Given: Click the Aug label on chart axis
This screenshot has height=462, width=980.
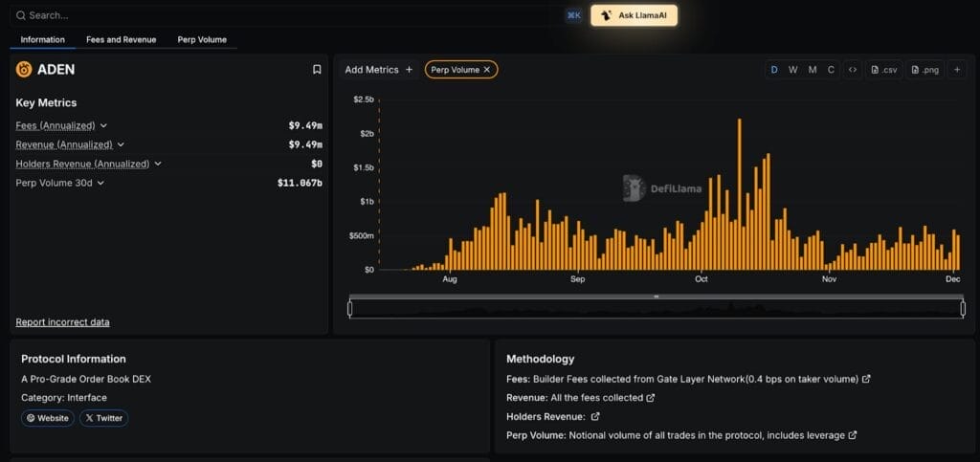Looking at the screenshot, I should pos(450,279).
